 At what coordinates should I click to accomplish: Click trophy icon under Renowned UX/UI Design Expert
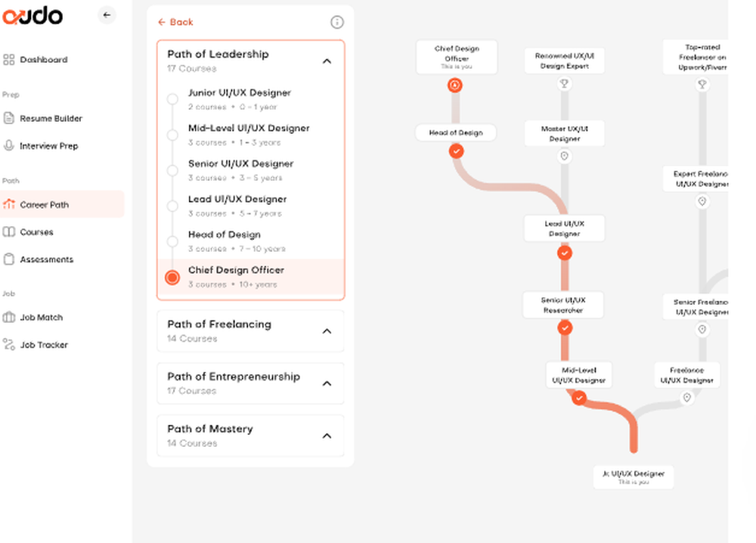(564, 84)
